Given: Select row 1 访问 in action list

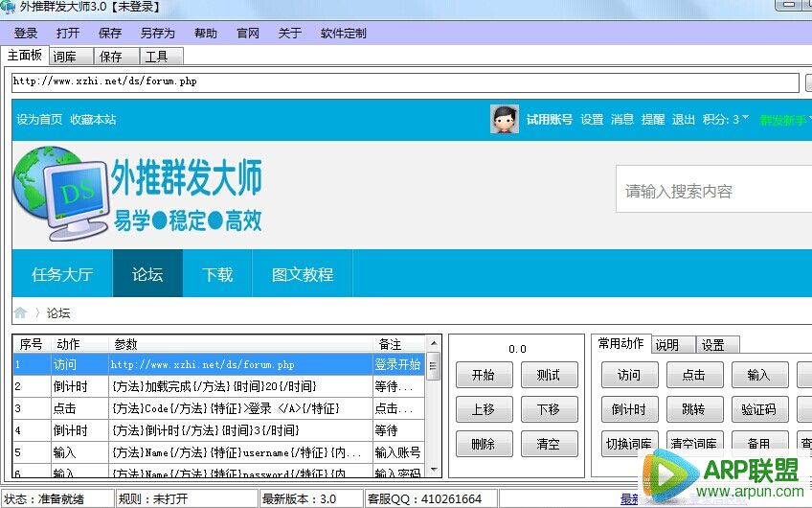Looking at the screenshot, I should tap(218, 364).
